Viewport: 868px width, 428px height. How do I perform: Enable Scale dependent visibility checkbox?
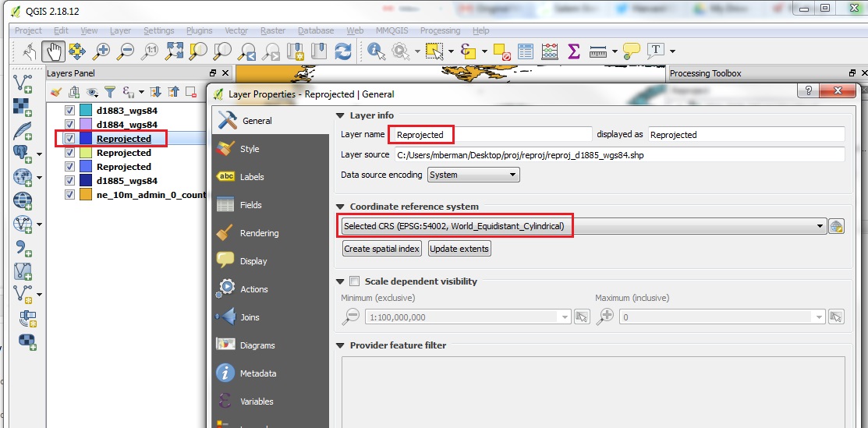(354, 281)
